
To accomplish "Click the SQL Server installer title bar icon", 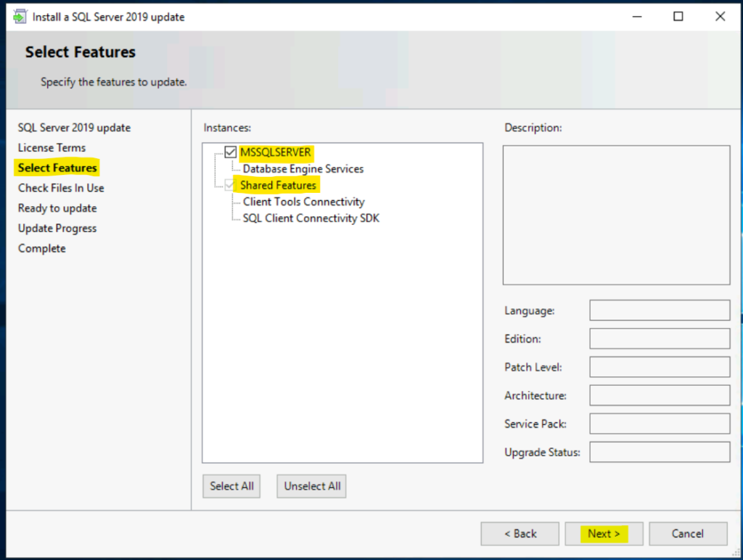I will click(x=20, y=17).
